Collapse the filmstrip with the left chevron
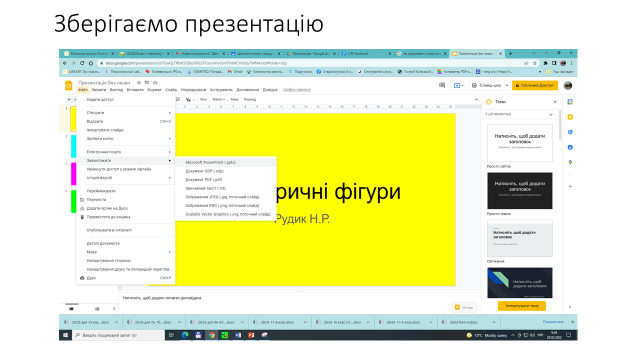Image resolution: width=640 pixels, height=360 pixels. click(x=114, y=309)
